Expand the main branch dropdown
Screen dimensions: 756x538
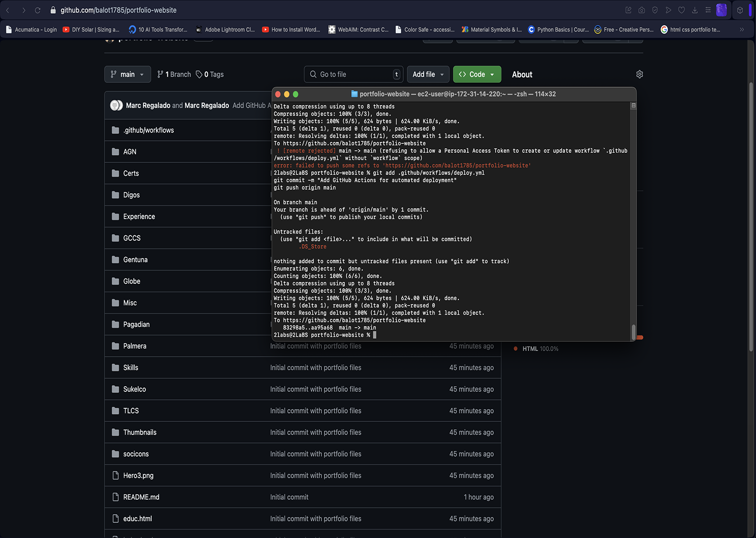pos(128,75)
